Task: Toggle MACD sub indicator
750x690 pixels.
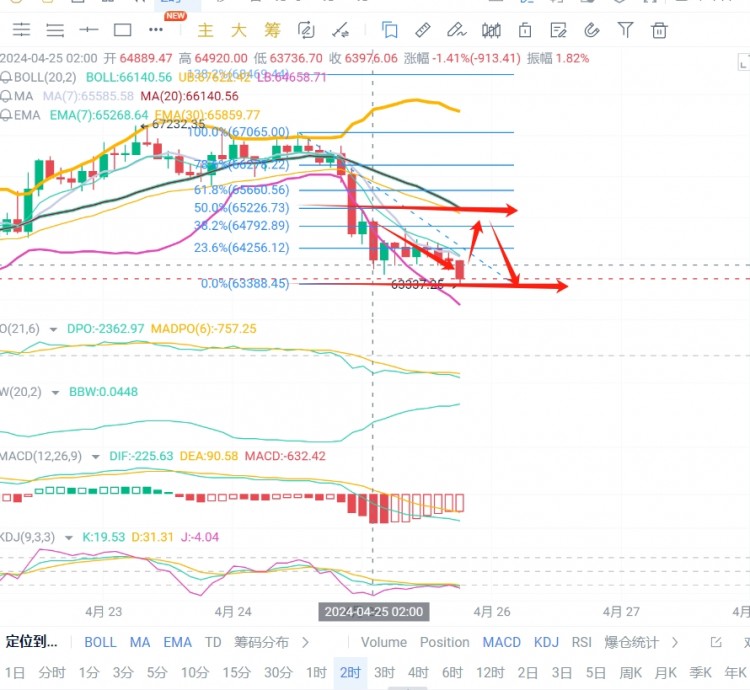Action: pyautogui.click(x=501, y=642)
